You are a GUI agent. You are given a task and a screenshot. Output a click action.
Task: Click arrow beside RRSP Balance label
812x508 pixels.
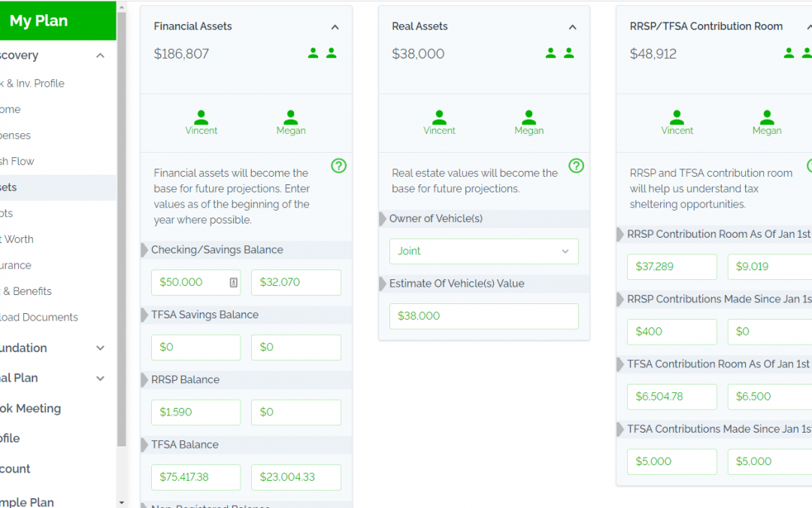(x=144, y=380)
